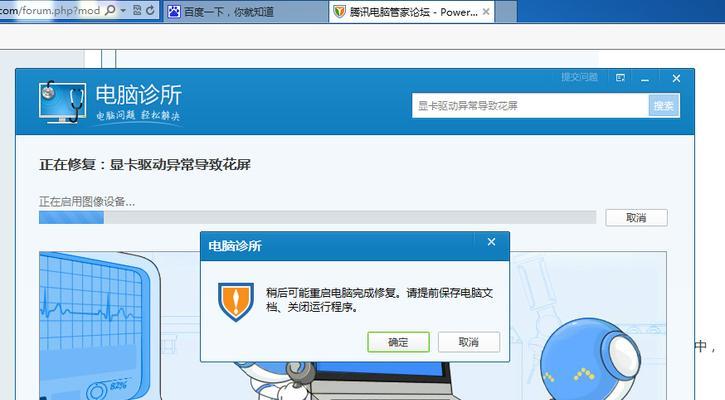Click the Baidu paw favicon on tab
This screenshot has width=725, height=400.
pyautogui.click(x=174, y=12)
